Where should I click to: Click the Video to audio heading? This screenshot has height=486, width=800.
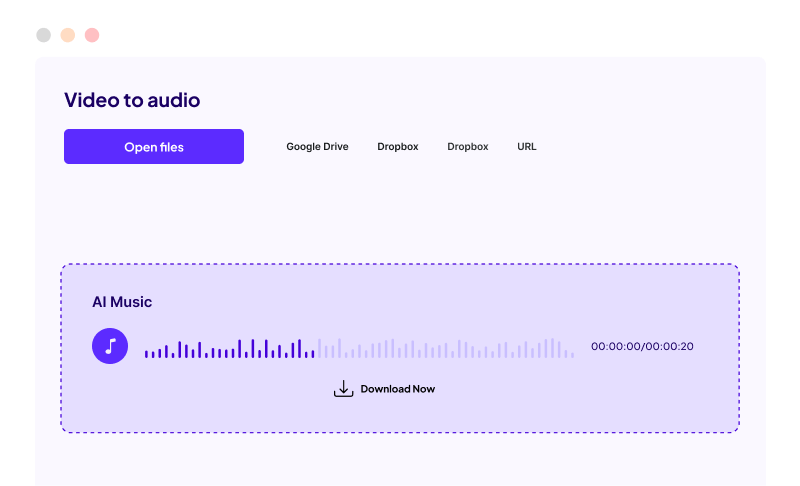[132, 100]
